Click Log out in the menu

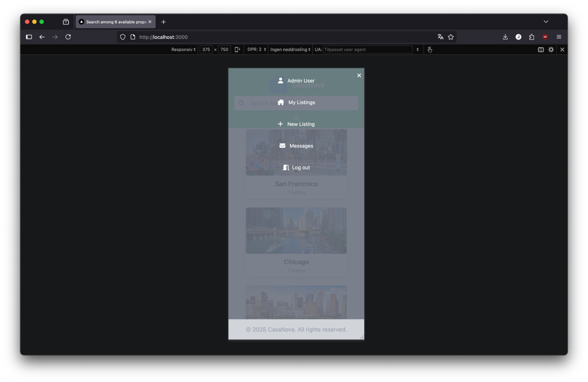(x=296, y=168)
